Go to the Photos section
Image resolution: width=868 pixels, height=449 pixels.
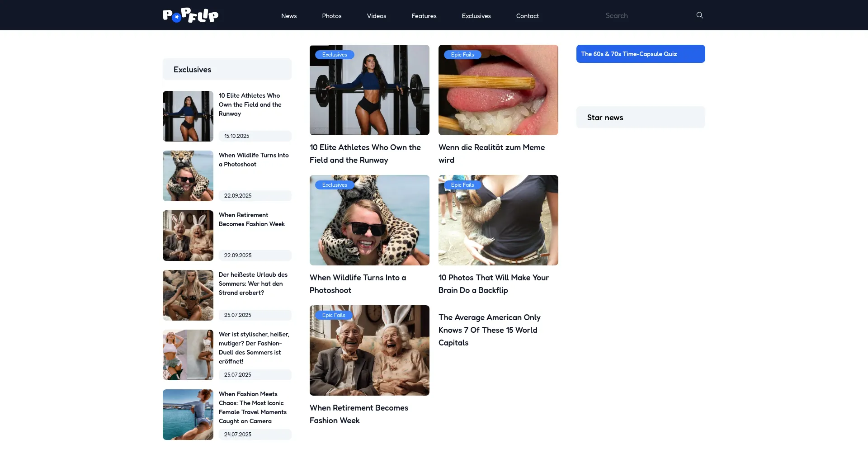coord(331,16)
